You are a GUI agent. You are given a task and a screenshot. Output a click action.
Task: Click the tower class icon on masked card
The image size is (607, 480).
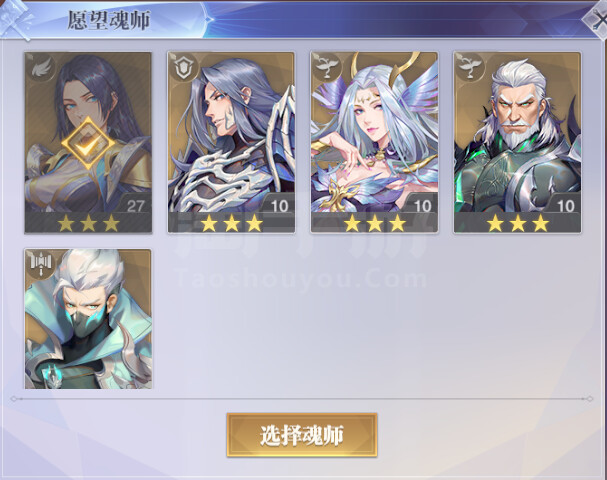point(40,264)
